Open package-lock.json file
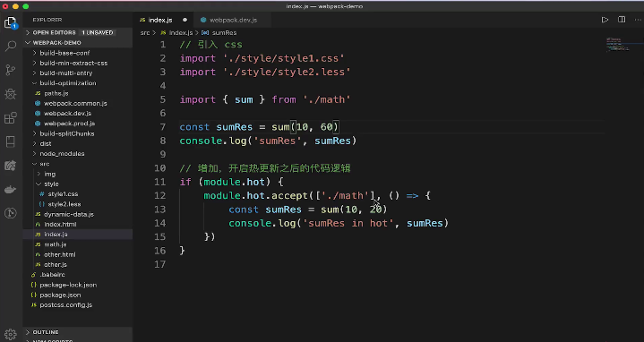The height and width of the screenshot is (342, 644). point(78,285)
